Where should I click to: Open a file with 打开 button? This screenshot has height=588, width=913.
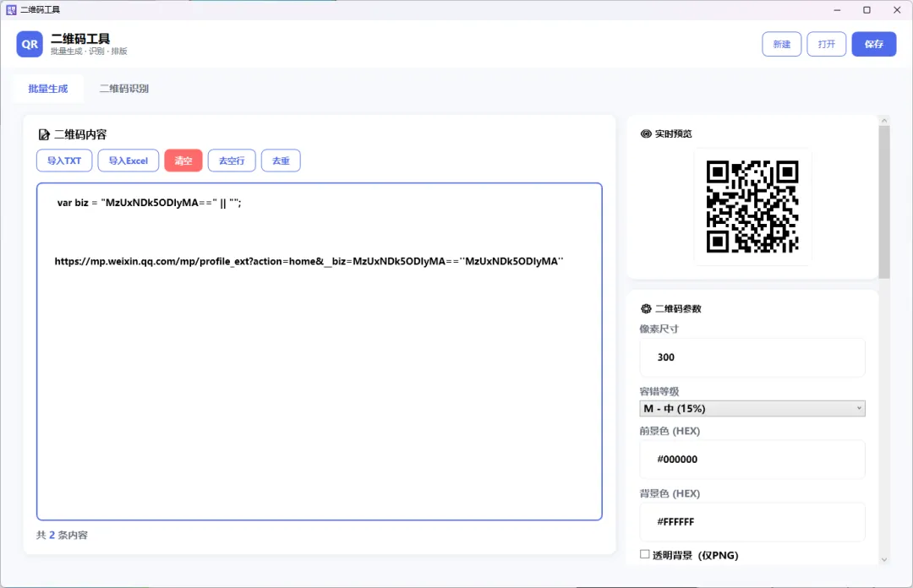tap(826, 44)
